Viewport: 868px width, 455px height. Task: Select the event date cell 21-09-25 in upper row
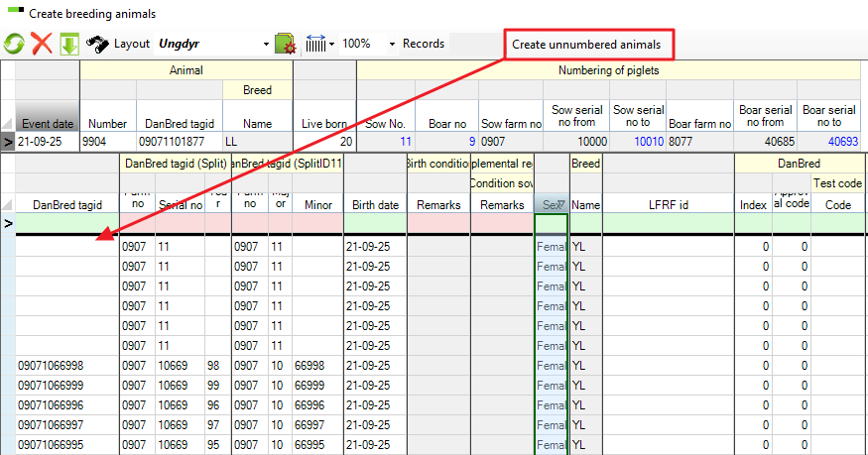click(x=48, y=142)
